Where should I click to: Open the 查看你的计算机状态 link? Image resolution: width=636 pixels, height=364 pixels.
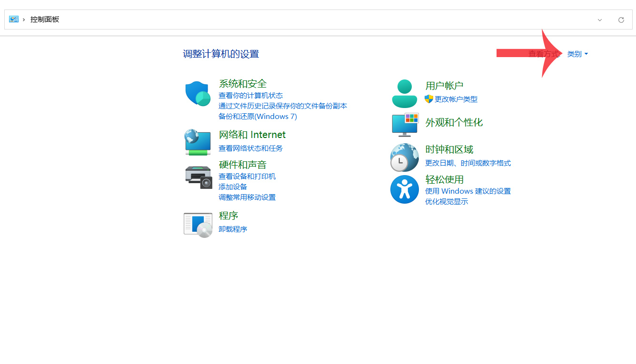point(250,96)
